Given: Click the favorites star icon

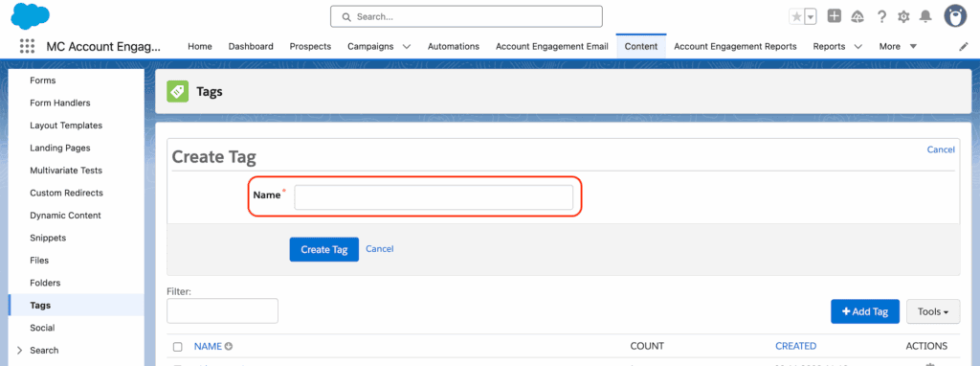Looking at the screenshot, I should pyautogui.click(x=796, y=17).
